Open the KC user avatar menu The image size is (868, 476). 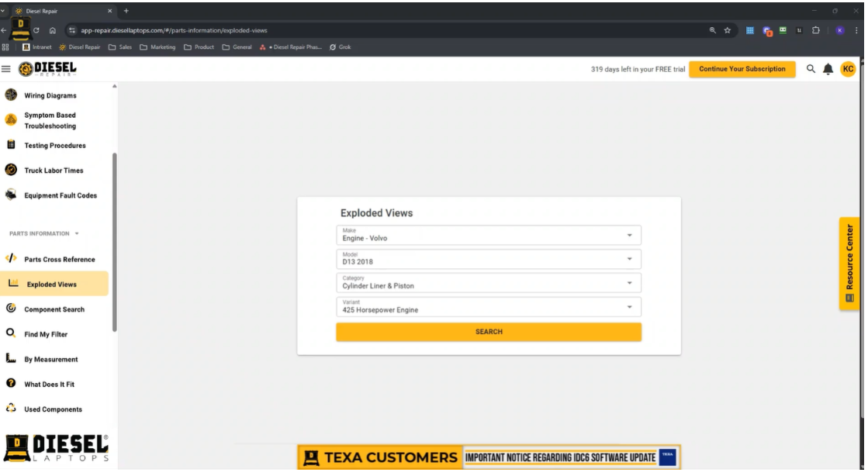click(848, 69)
